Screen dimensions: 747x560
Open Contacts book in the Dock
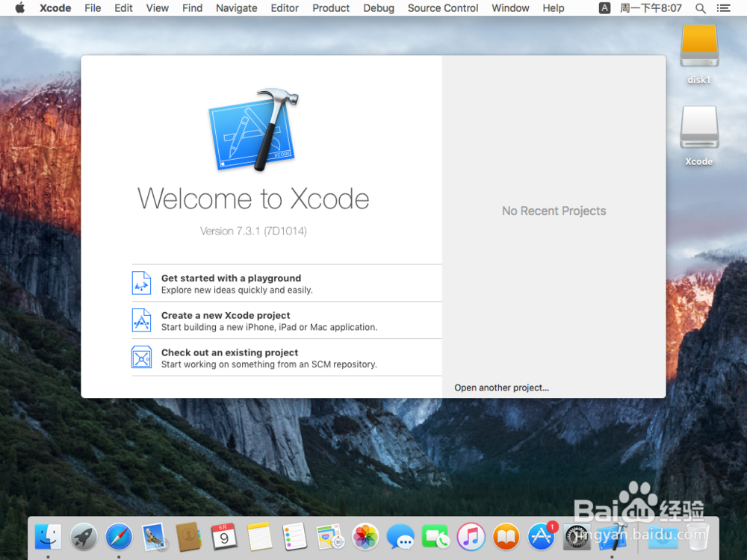189,537
